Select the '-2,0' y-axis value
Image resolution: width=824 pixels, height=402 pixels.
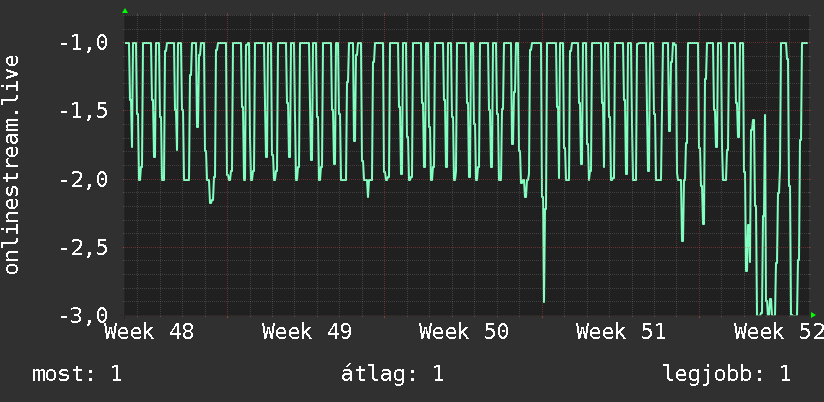point(84,180)
